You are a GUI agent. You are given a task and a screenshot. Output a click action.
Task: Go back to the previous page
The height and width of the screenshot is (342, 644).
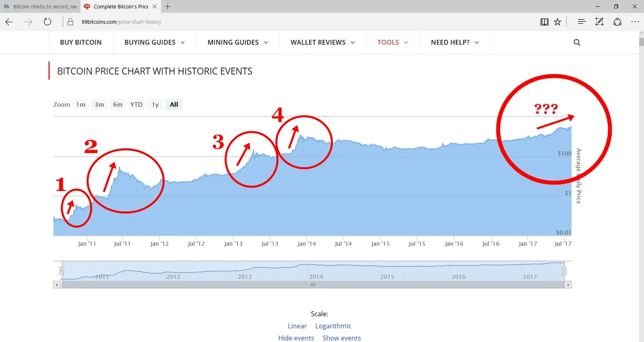[9, 22]
